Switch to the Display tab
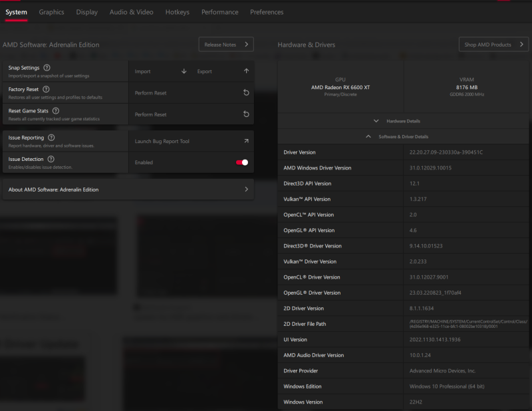This screenshot has height=411, width=532. pos(86,12)
